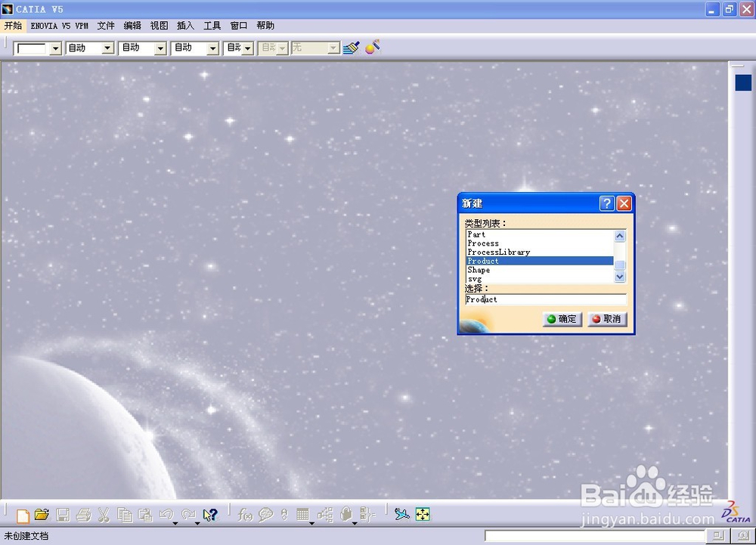The height and width of the screenshot is (545, 756).
Task: Open the 编辑 menu
Action: tap(132, 26)
